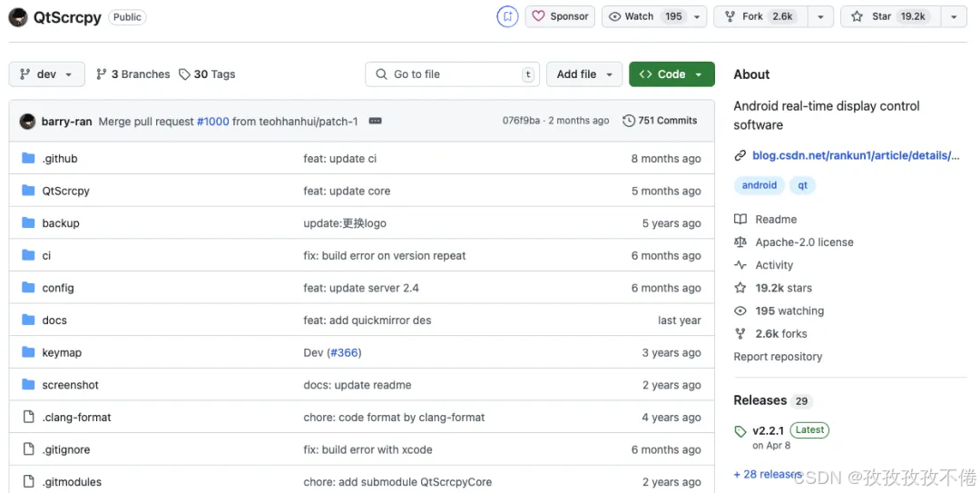Click the folder icon for screenshot
The height and width of the screenshot is (493, 980).
(28, 385)
